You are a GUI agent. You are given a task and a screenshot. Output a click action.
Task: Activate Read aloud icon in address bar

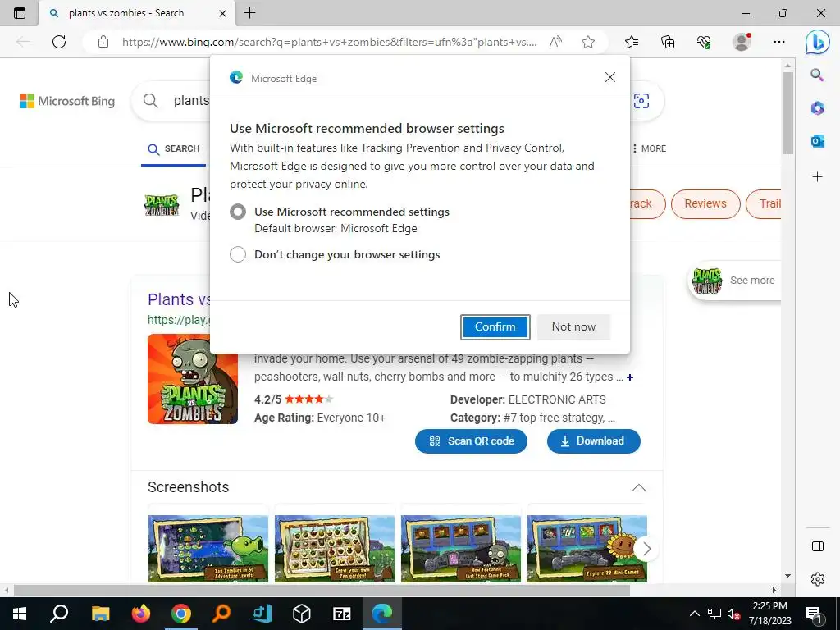tap(555, 42)
